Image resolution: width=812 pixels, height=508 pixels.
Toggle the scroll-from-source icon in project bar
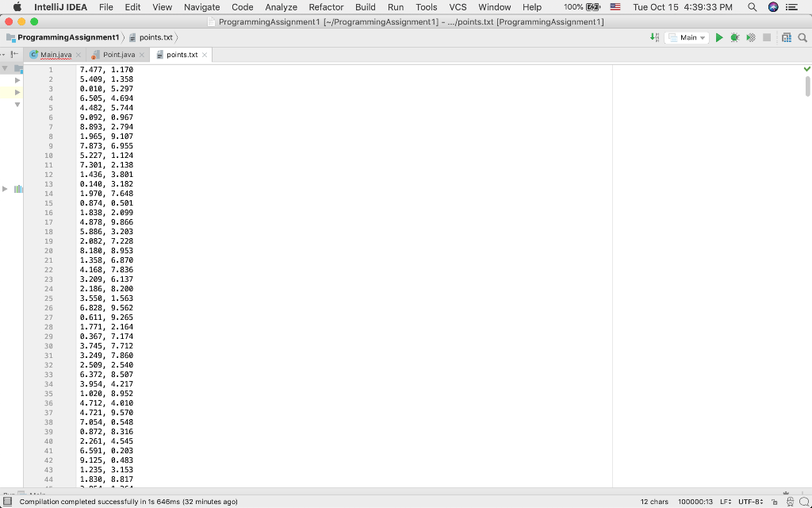[13, 54]
